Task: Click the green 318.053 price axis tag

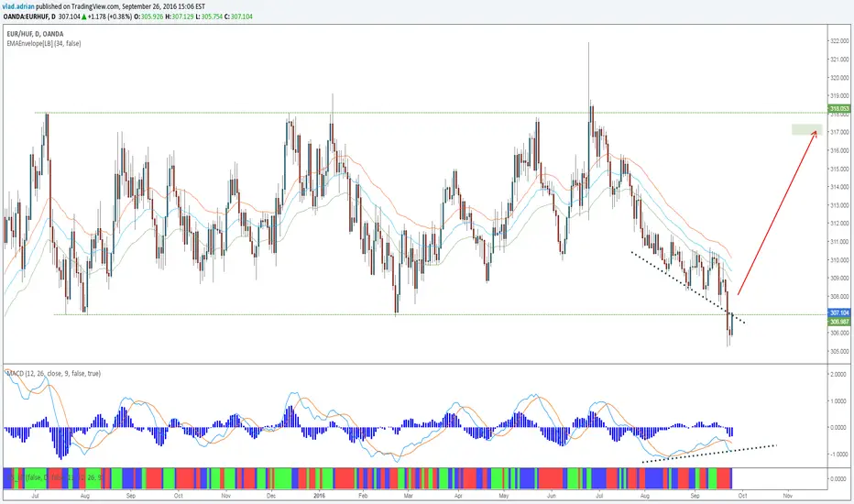Action: pyautogui.click(x=839, y=109)
